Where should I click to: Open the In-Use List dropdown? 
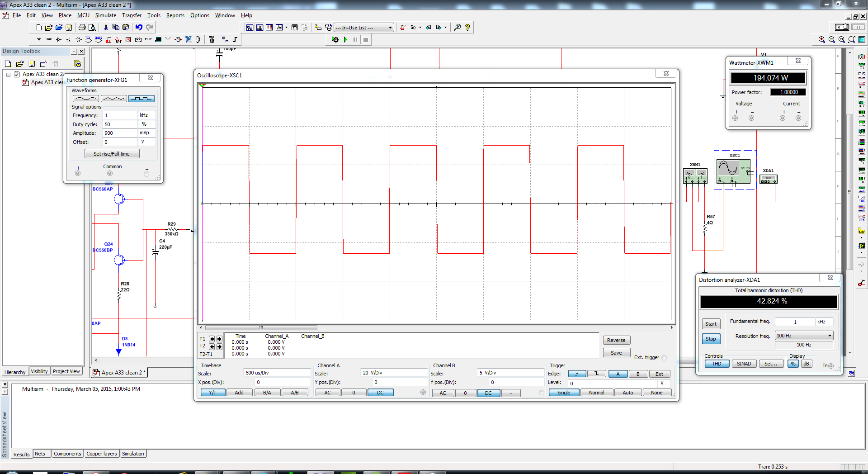(x=390, y=28)
